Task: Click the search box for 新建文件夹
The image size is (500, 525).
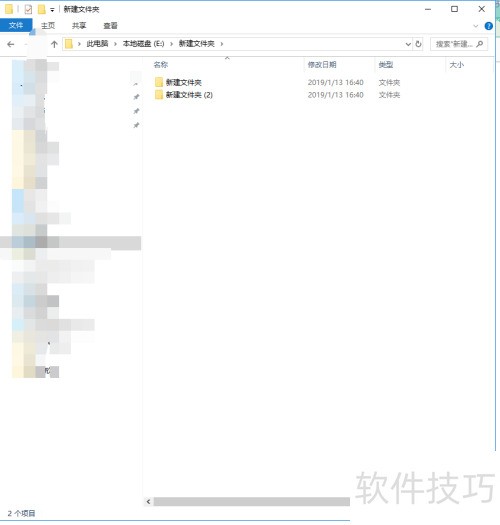Action: tap(458, 44)
